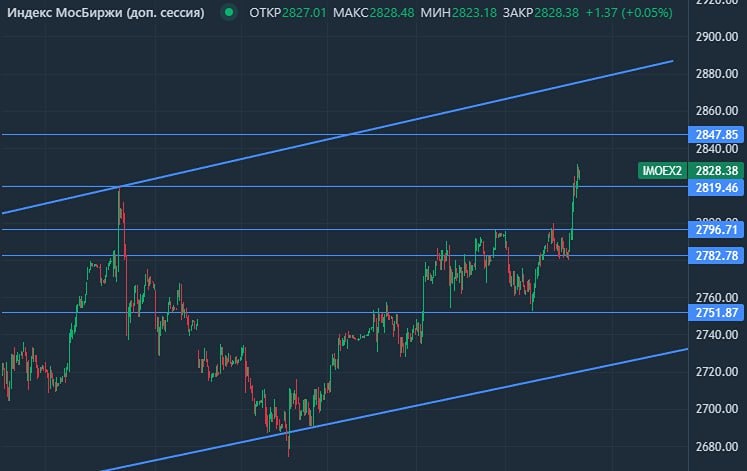Image resolution: width=747 pixels, height=471 pixels.
Task: Click the 2680.00 price scale mark
Action: 717,447
